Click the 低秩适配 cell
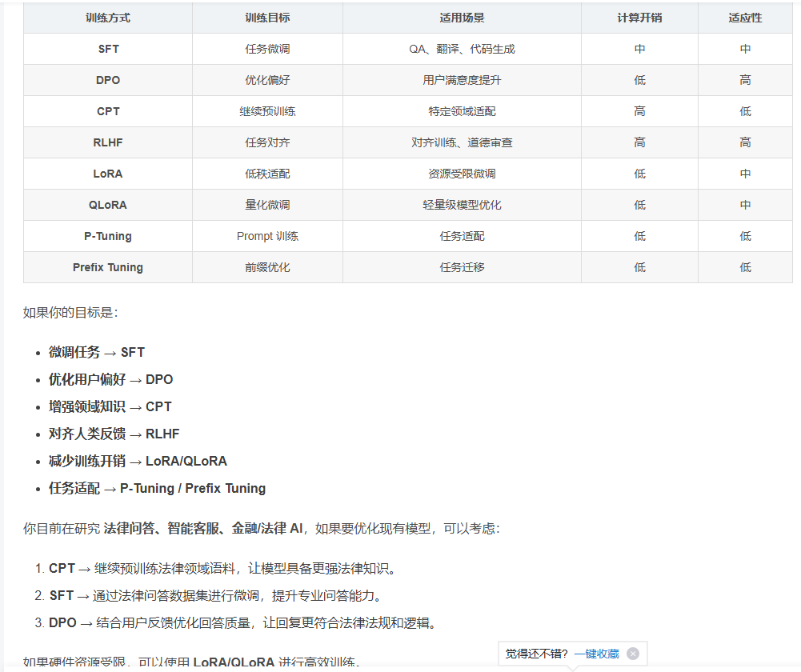Viewport: 801px width, 672px height. (267, 174)
